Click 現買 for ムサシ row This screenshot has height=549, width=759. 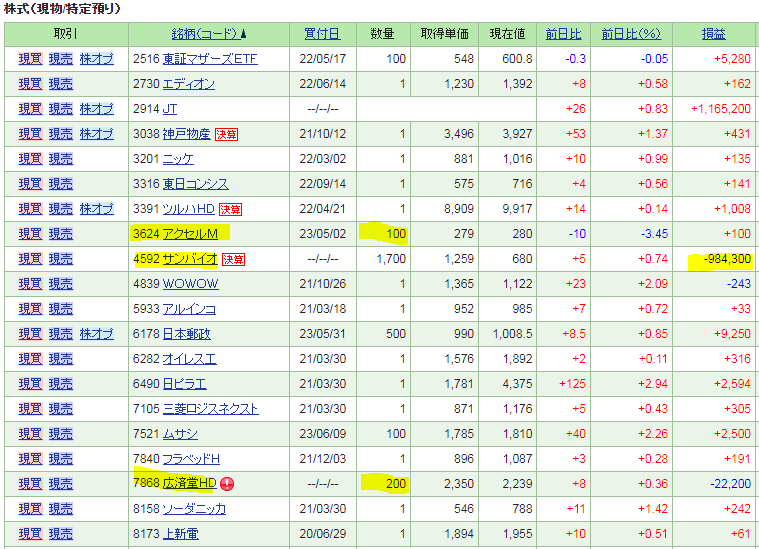click(30, 434)
